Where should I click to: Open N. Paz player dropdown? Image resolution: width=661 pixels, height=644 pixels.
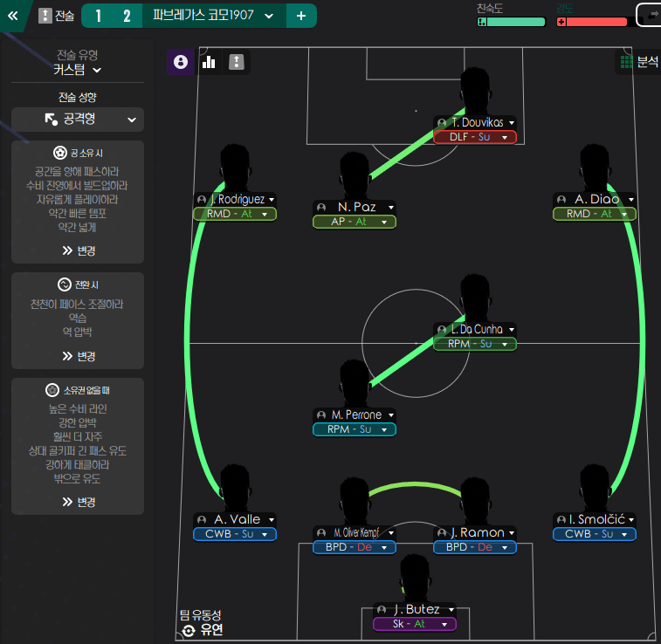[x=391, y=207]
